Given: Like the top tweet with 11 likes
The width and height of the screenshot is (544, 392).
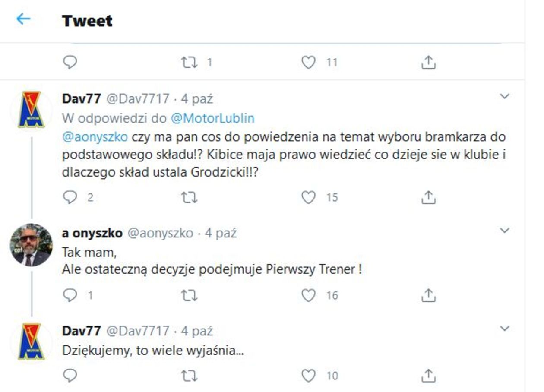Looking at the screenshot, I should (x=308, y=63).
